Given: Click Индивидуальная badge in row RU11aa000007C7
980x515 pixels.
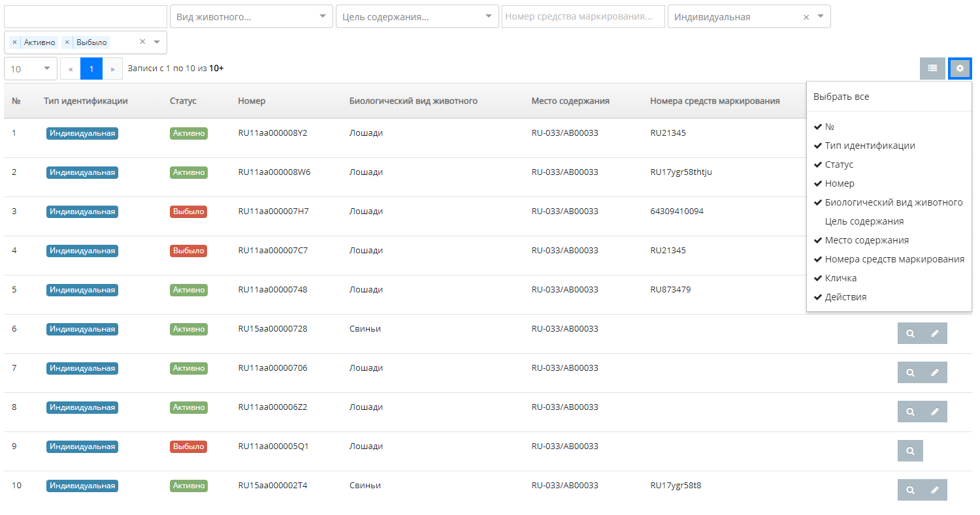Looking at the screenshot, I should (82, 251).
